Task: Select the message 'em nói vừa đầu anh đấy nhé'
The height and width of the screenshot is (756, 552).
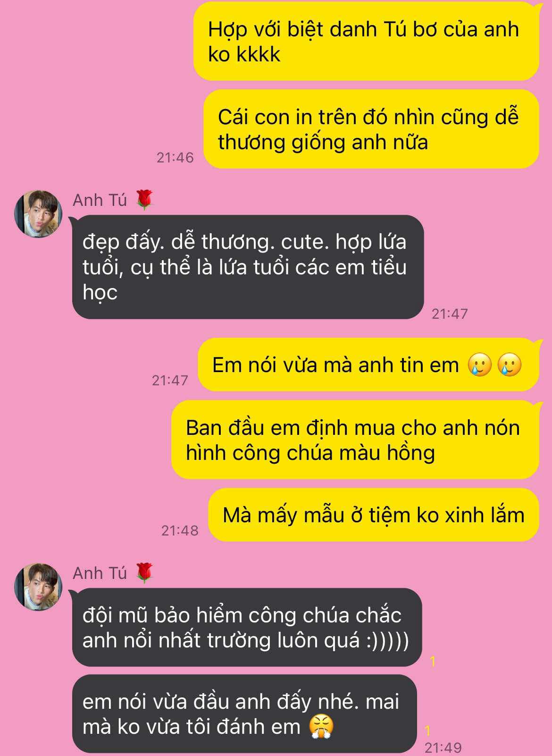Action: (x=244, y=714)
